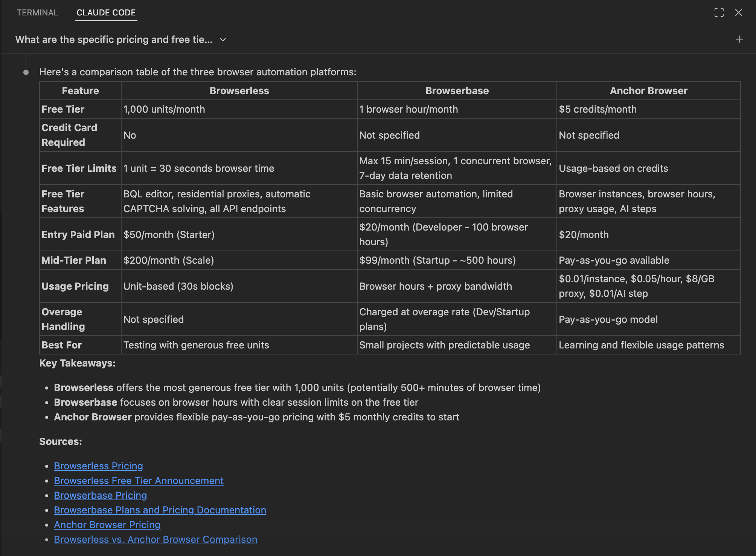Maximize the panel with the fullscreen icon

pos(719,13)
